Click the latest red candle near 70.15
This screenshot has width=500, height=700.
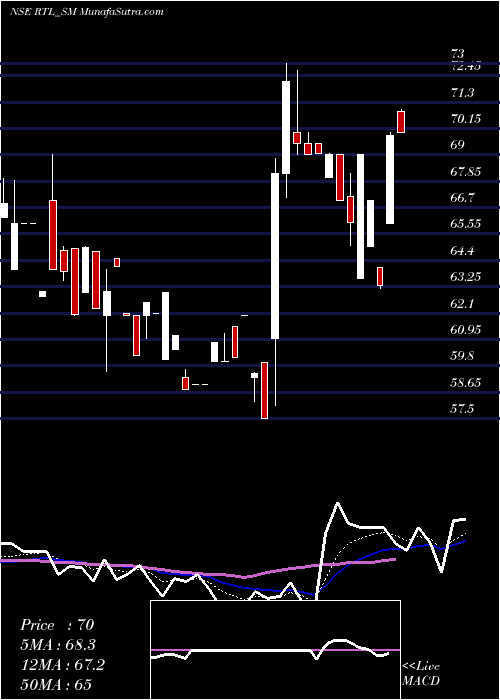pos(401,121)
